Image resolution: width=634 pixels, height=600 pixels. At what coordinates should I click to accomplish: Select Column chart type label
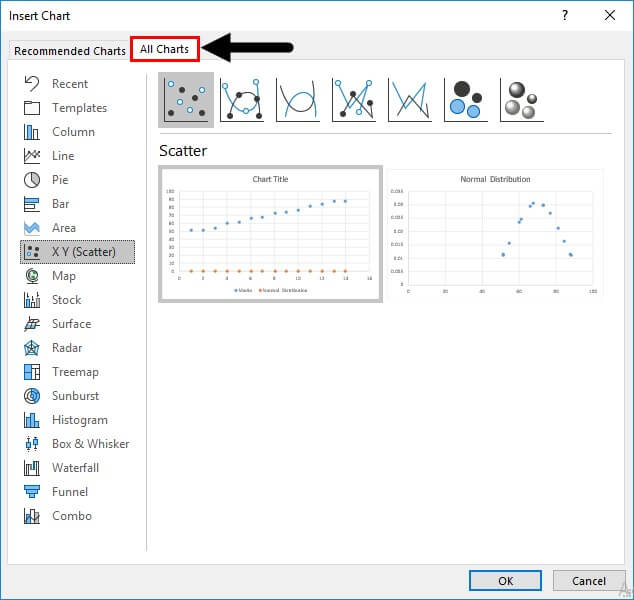[74, 132]
